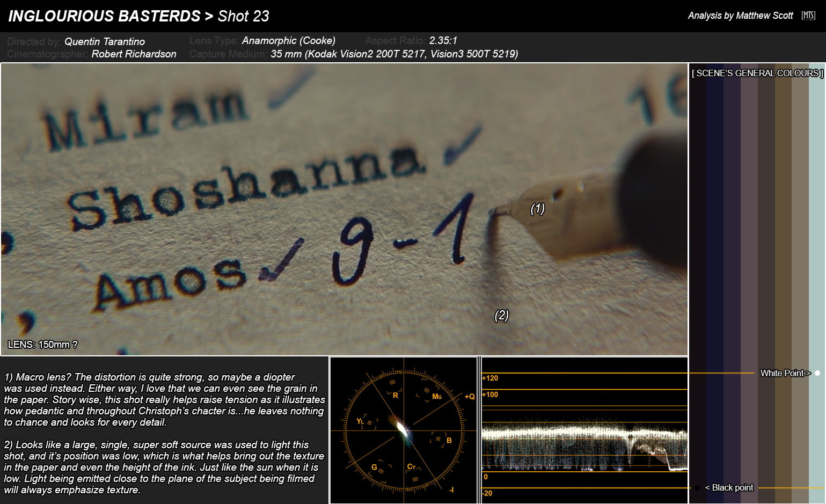Image resolution: width=826 pixels, height=504 pixels.
Task: Click the '0' waveform scale label
Action: pyautogui.click(x=486, y=477)
